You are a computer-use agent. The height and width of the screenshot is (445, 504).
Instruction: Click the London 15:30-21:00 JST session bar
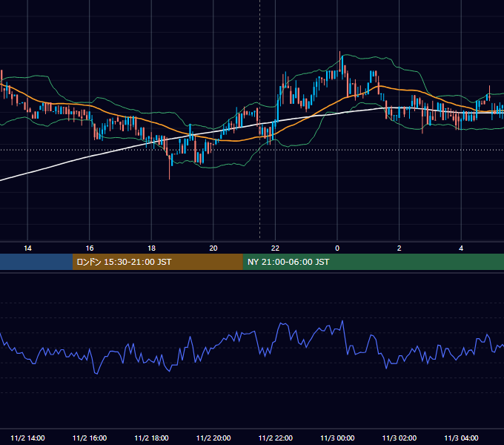point(157,262)
